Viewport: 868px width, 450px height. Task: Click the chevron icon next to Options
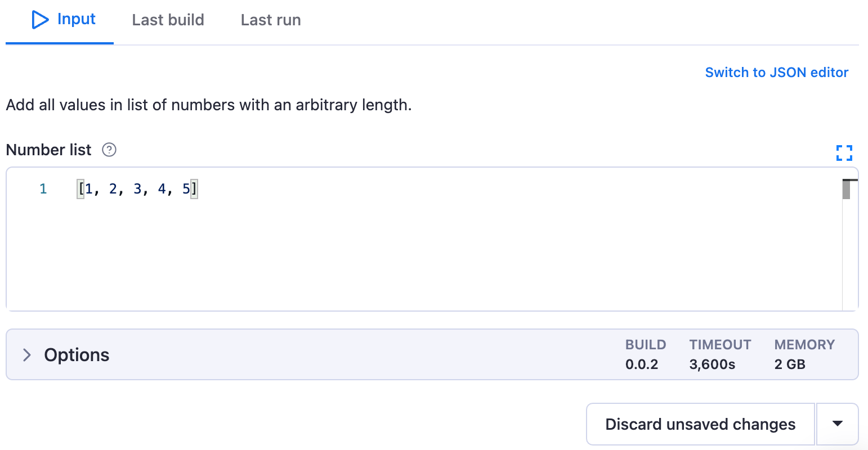[26, 355]
